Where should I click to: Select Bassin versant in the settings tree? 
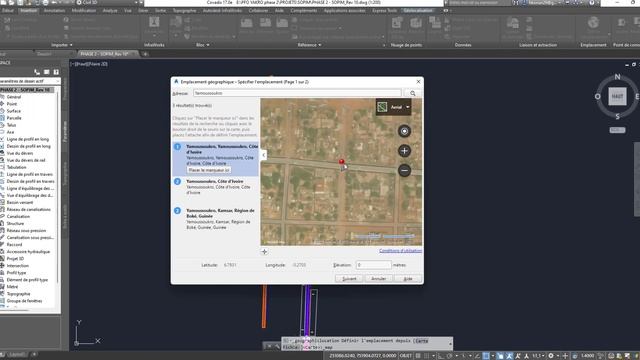(x=20, y=202)
